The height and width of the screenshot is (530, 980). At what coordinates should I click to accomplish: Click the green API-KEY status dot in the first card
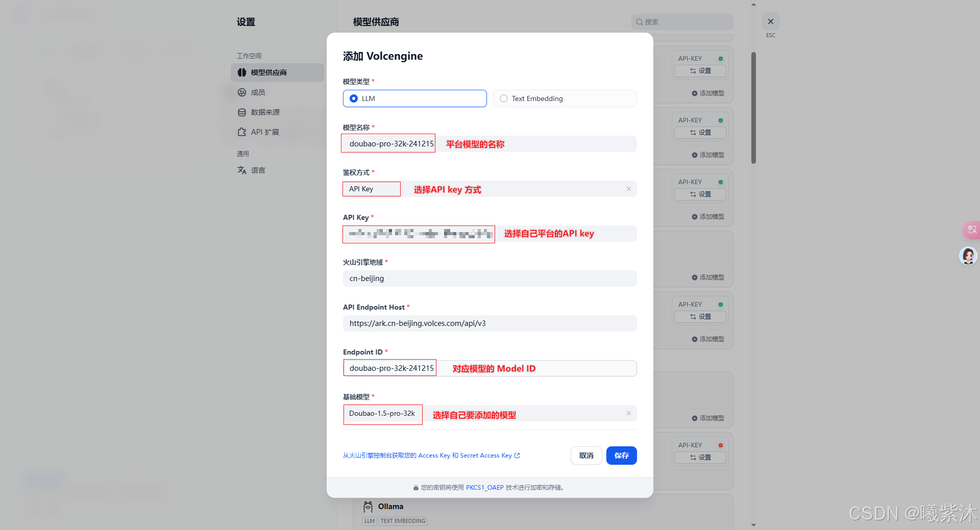tap(721, 59)
